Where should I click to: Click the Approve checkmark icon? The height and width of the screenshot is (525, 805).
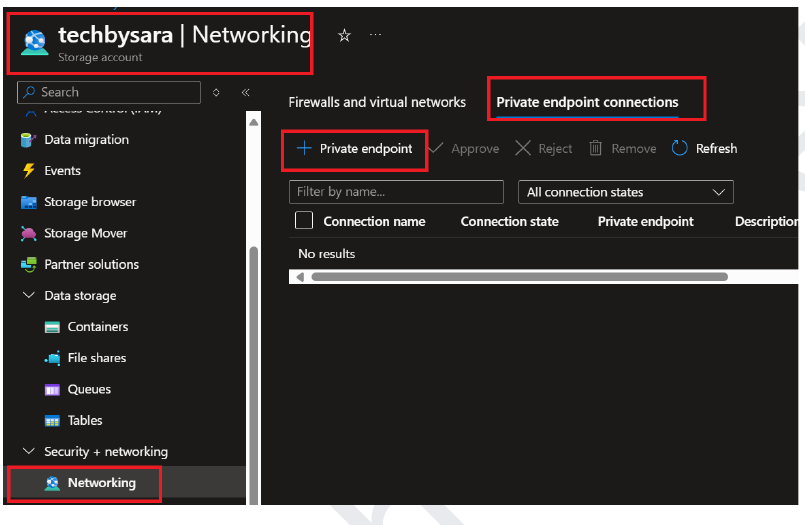coord(436,148)
